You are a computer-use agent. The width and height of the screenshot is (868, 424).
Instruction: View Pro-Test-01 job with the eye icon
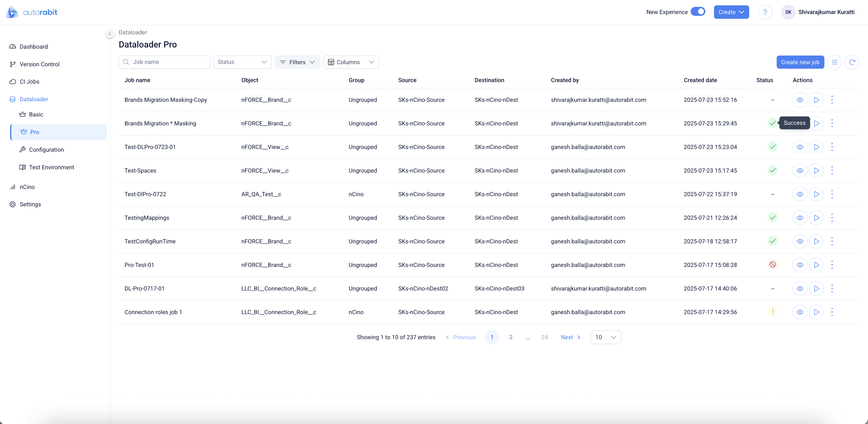coord(800,265)
